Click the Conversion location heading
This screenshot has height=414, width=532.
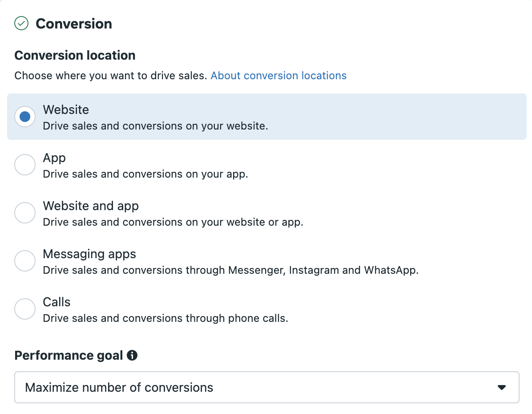[x=75, y=55]
